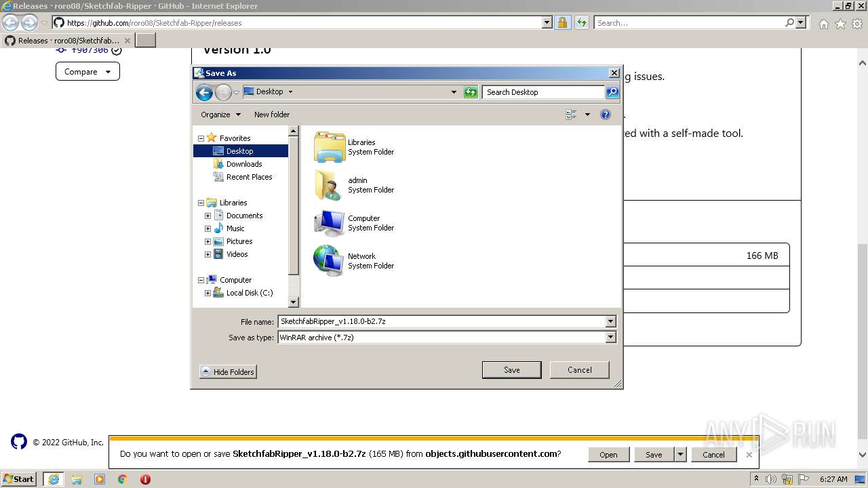The height and width of the screenshot is (488, 868).
Task: Select Local Disk (C:) in tree
Action: click(250, 293)
